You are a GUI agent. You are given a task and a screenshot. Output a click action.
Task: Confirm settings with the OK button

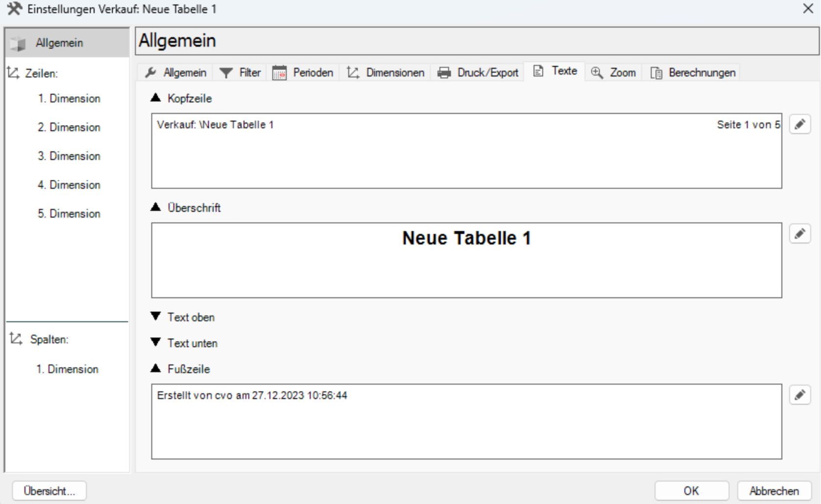click(691, 491)
